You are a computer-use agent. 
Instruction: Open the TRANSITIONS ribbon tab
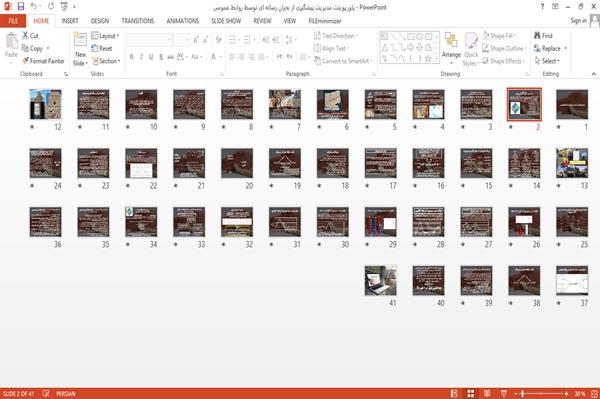coord(138,21)
